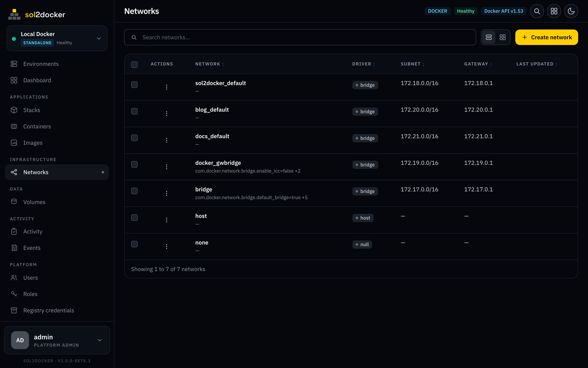Open the none network details
The height and width of the screenshot is (368, 588).
tap(202, 243)
